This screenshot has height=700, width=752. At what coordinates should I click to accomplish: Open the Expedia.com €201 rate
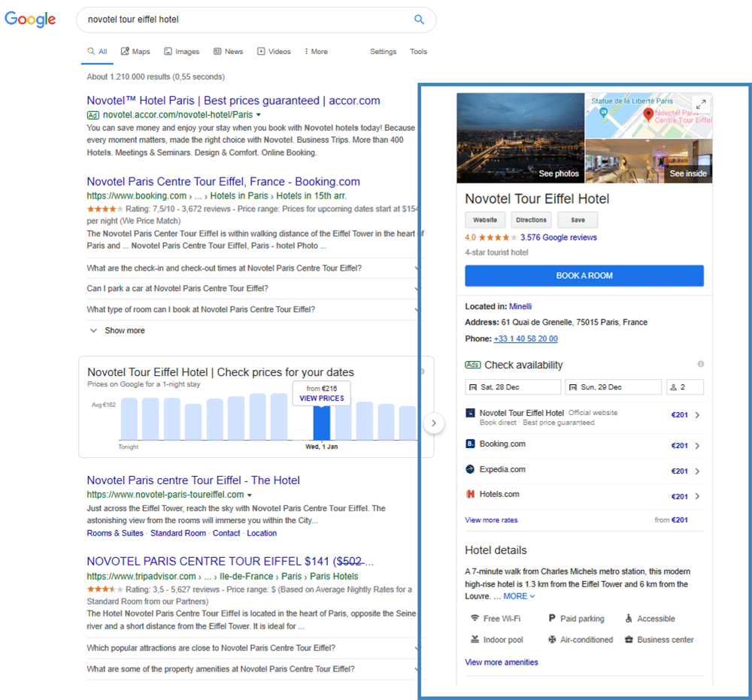point(584,471)
